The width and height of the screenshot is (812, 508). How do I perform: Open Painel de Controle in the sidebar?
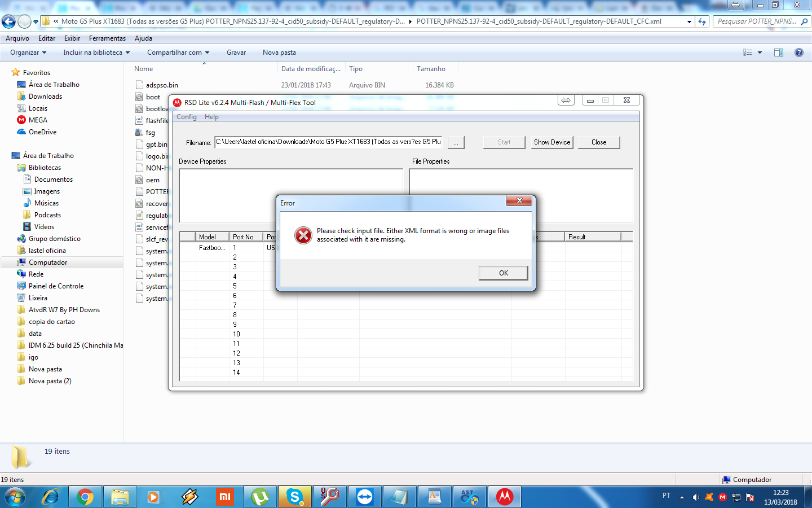(x=56, y=286)
